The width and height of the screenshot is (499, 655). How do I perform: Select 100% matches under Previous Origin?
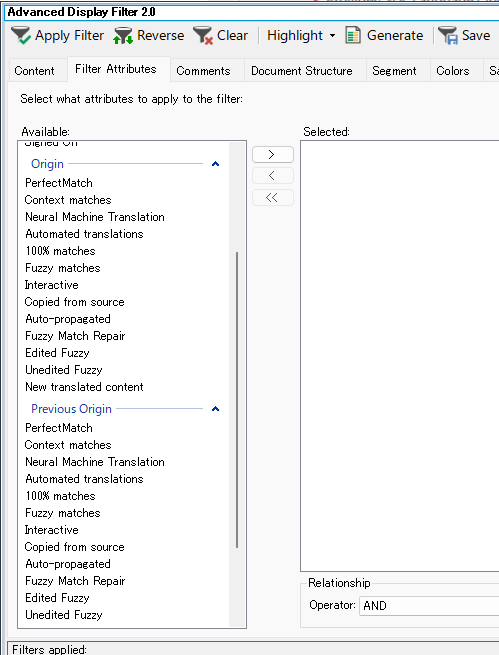(x=60, y=496)
